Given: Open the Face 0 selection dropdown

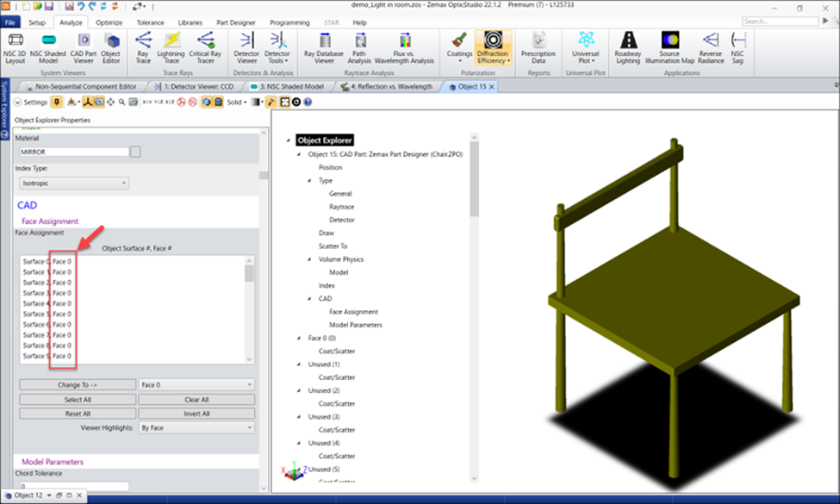Looking at the screenshot, I should (x=196, y=385).
